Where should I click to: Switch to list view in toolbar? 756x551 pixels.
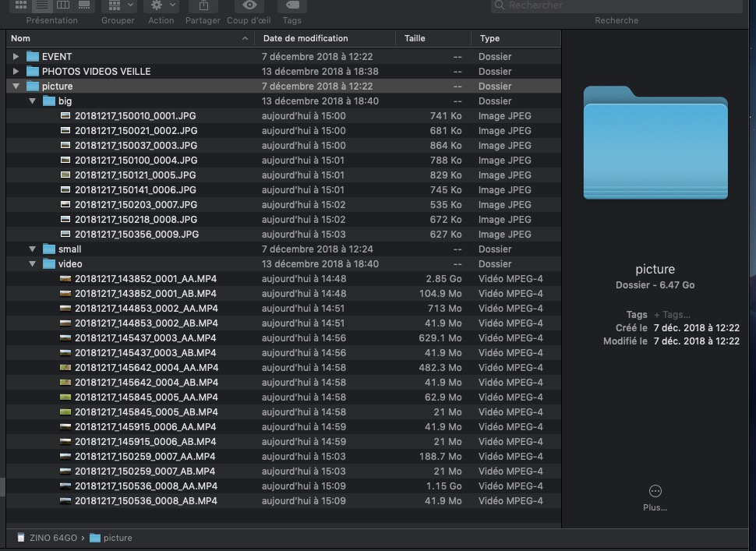pyautogui.click(x=42, y=5)
